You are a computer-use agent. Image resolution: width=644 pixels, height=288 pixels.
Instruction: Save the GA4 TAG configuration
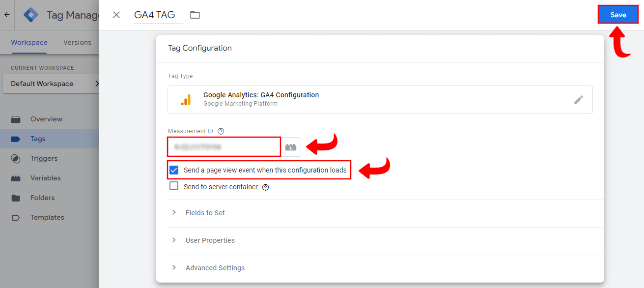click(617, 14)
